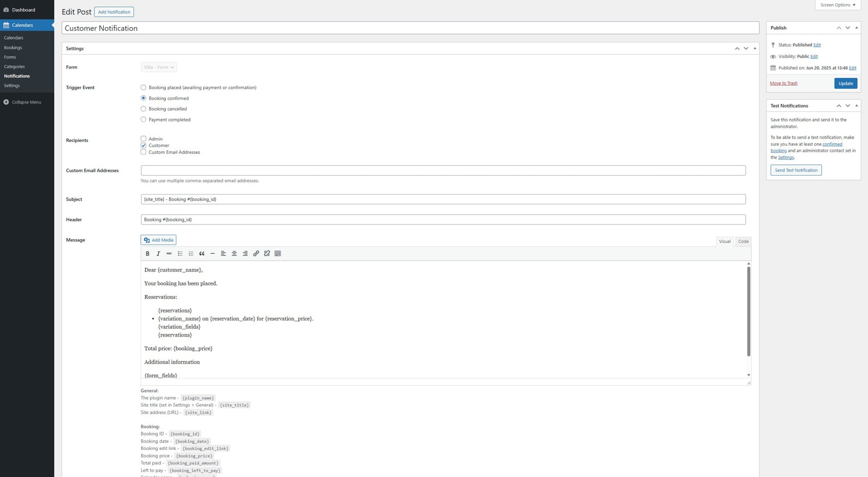
Task: Open Notifications in sidebar menu
Action: 17,76
